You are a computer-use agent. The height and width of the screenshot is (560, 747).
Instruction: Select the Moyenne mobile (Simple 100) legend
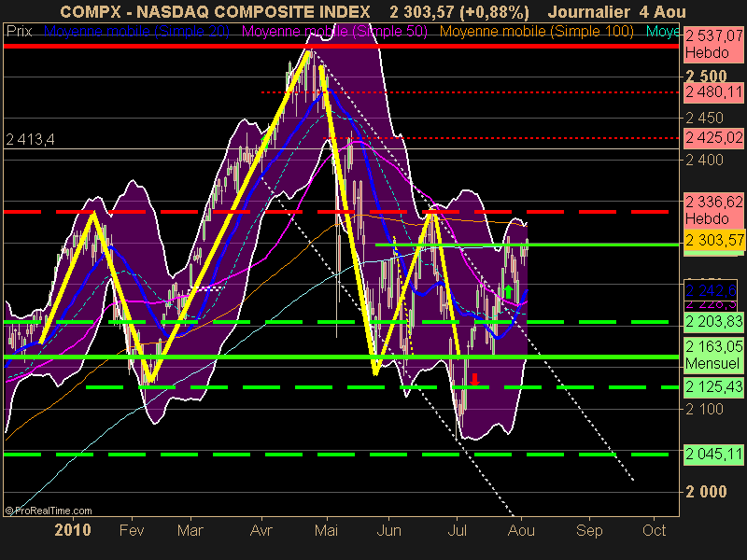pos(536,32)
